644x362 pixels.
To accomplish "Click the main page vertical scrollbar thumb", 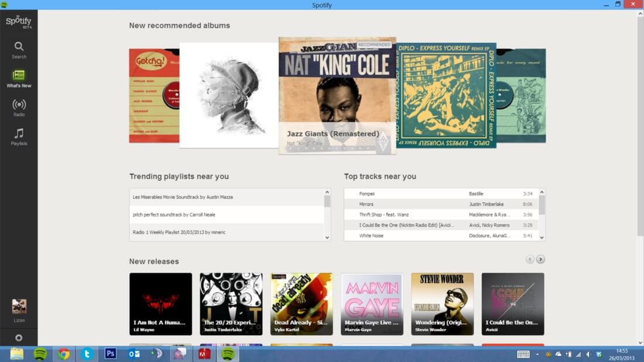I will (x=640, y=126).
